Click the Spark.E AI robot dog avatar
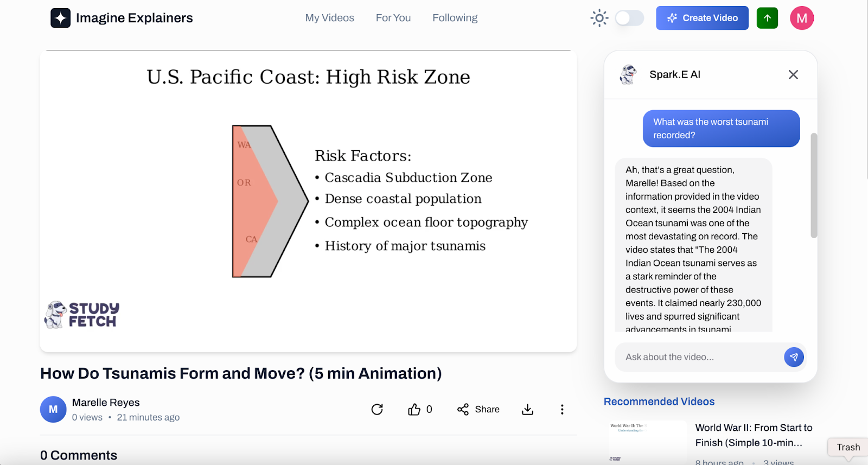This screenshot has width=868, height=465. click(628, 75)
